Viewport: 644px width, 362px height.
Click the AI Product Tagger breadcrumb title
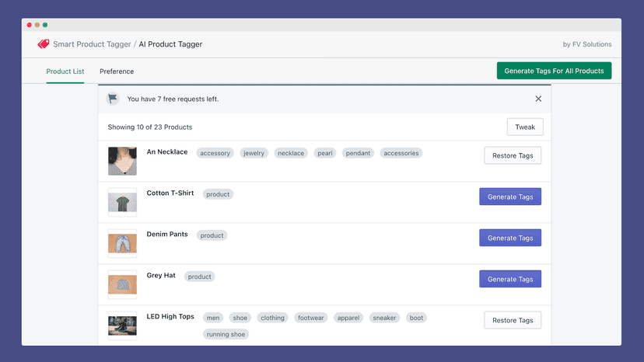[x=170, y=44]
